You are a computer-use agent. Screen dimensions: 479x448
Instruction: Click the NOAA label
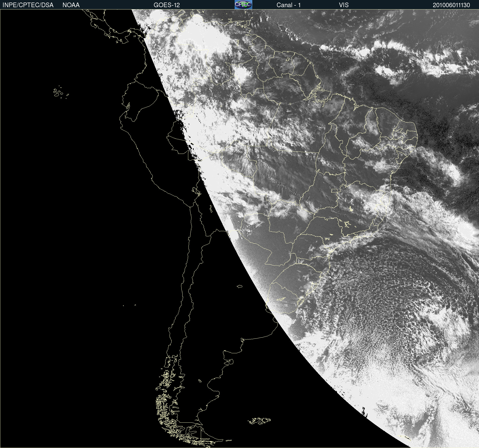pyautogui.click(x=71, y=5)
